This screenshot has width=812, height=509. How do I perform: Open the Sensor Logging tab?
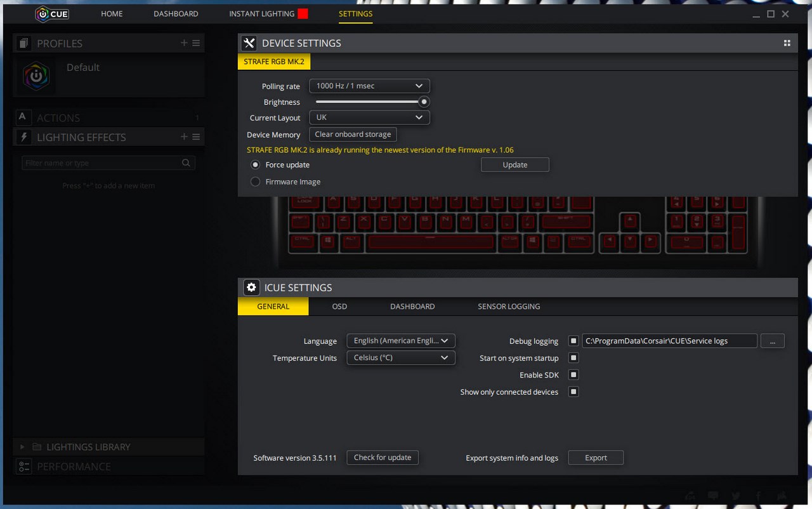click(509, 306)
